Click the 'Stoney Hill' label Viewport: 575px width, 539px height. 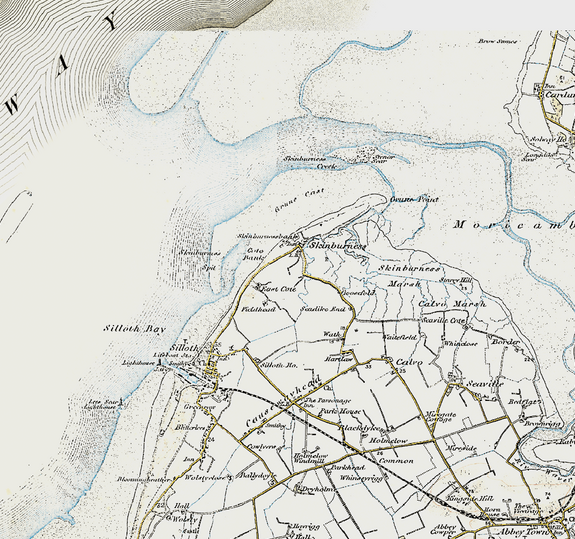tap(455, 280)
